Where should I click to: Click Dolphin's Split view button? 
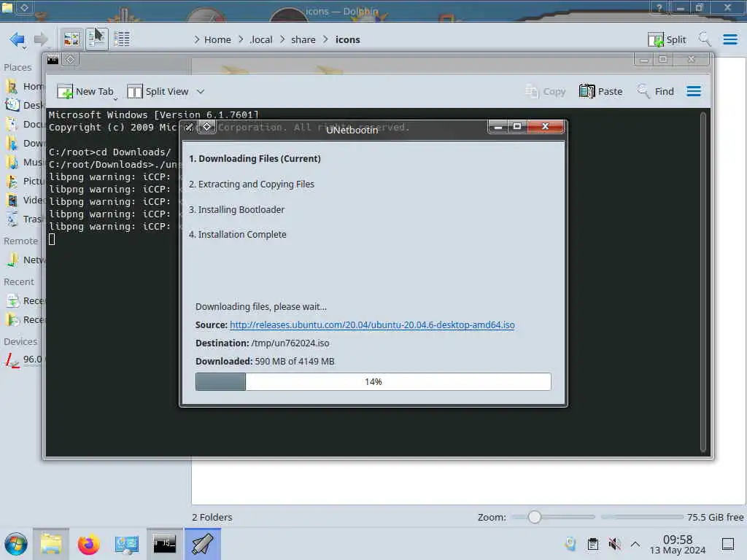[667, 39]
